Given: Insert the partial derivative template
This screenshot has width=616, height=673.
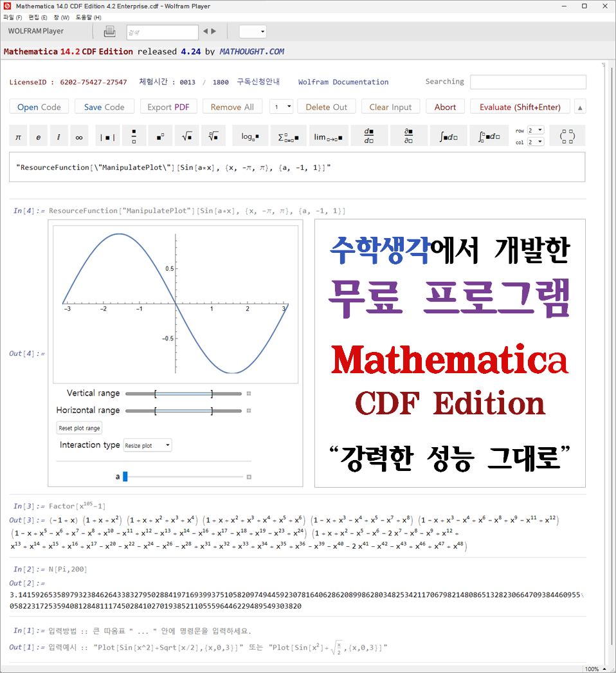Looking at the screenshot, I should click(408, 136).
